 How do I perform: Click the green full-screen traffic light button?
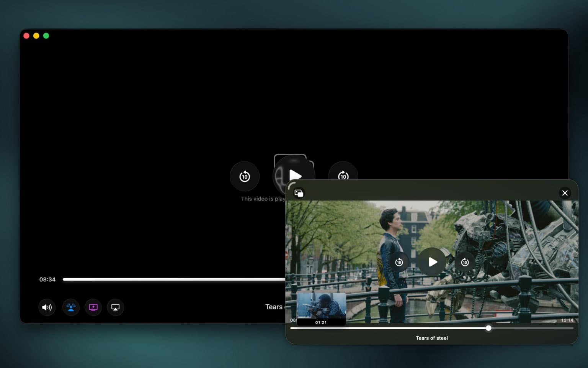(46, 36)
